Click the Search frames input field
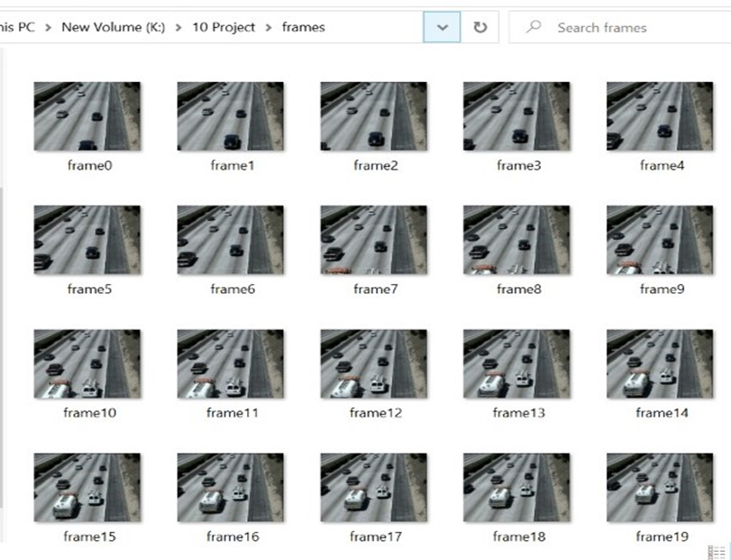The image size is (731, 560). 620,28
